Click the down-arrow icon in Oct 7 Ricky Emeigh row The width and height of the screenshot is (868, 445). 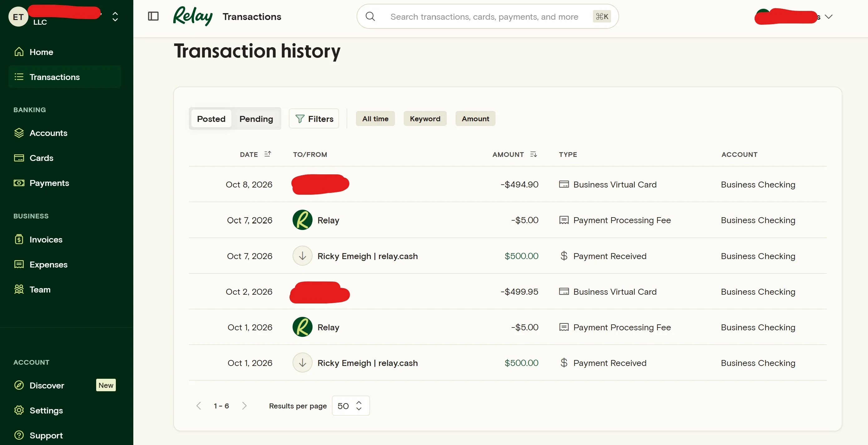(302, 256)
